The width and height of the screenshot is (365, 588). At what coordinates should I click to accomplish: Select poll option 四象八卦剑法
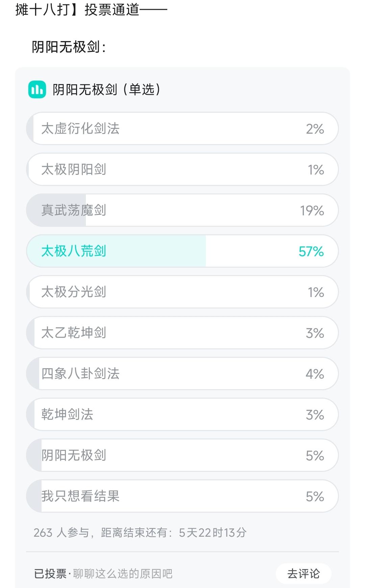[x=182, y=374]
